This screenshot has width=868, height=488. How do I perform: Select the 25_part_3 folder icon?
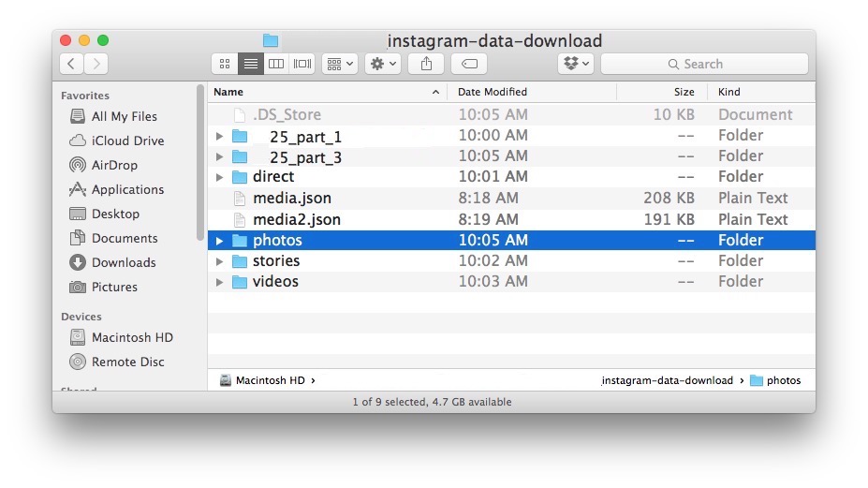(x=240, y=157)
